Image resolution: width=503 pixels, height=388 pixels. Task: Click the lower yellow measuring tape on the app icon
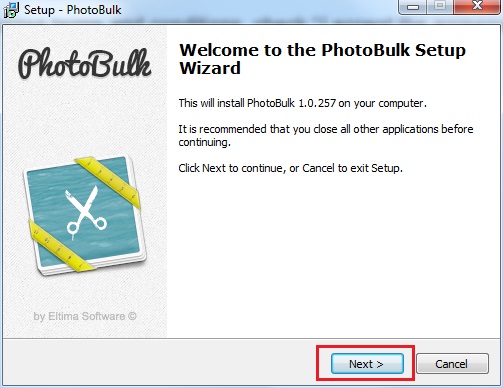pos(61,247)
